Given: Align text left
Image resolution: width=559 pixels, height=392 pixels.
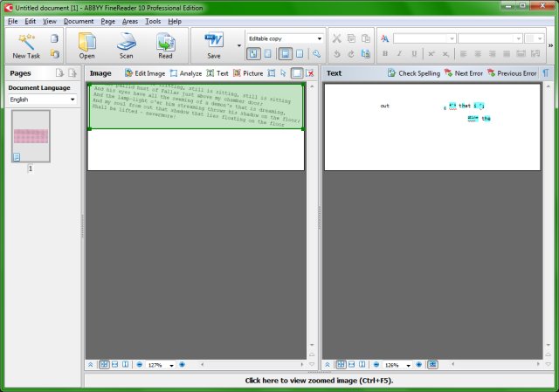Looking at the screenshot, I should click(x=463, y=54).
